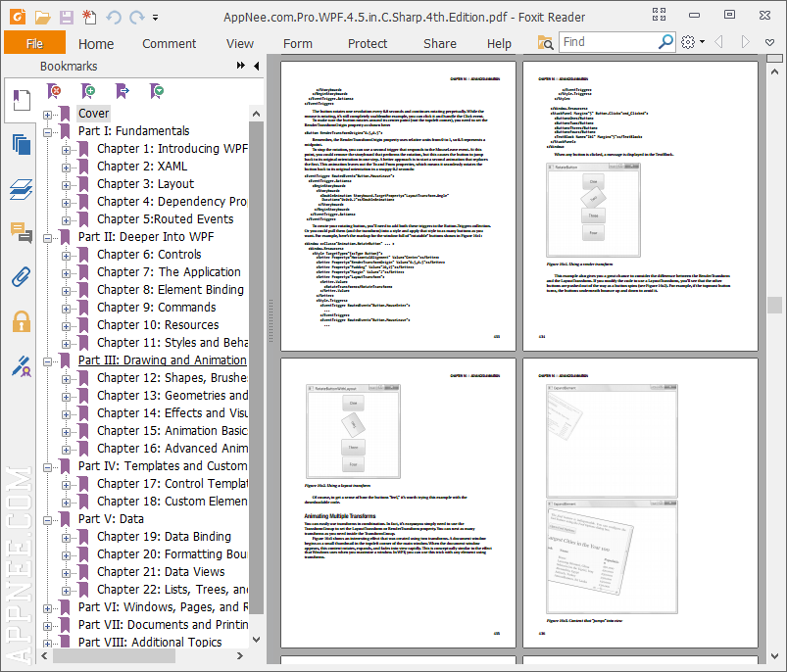Switch to the Share ribbon tab
This screenshot has width=787, height=672.
(440, 44)
